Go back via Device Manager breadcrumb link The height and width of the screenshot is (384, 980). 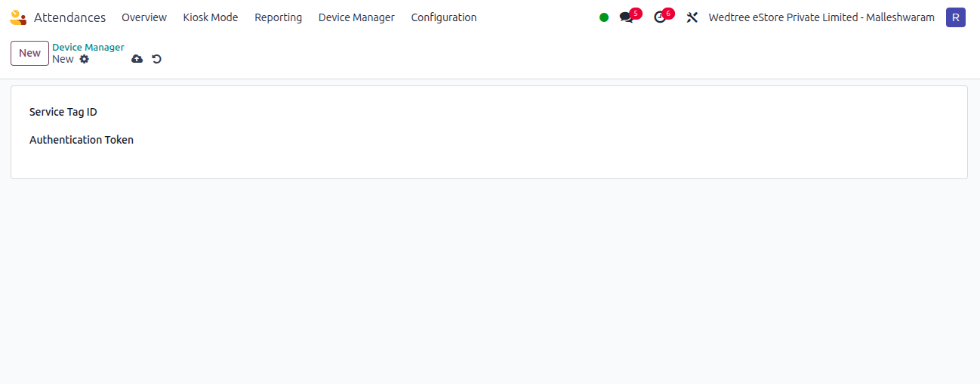(88, 48)
